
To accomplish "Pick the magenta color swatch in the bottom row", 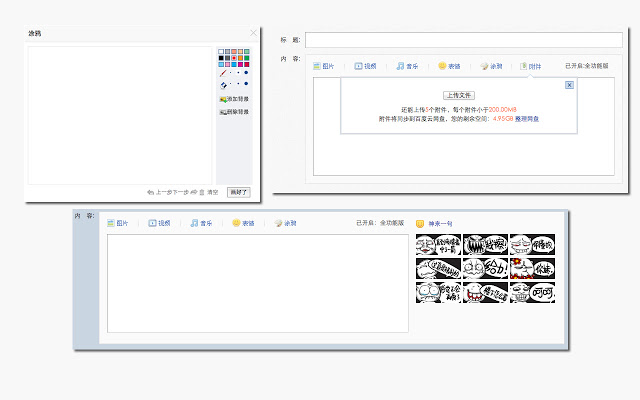I will 240,64.
